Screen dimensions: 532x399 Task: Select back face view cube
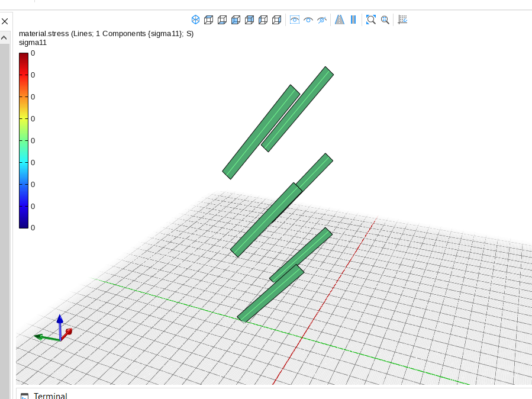[249, 20]
